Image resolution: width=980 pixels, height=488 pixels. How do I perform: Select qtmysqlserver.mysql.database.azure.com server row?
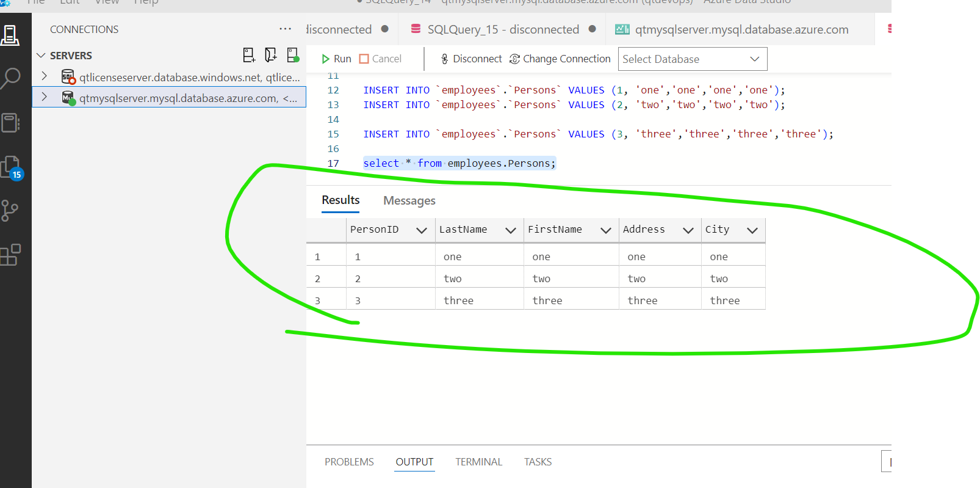click(169, 98)
